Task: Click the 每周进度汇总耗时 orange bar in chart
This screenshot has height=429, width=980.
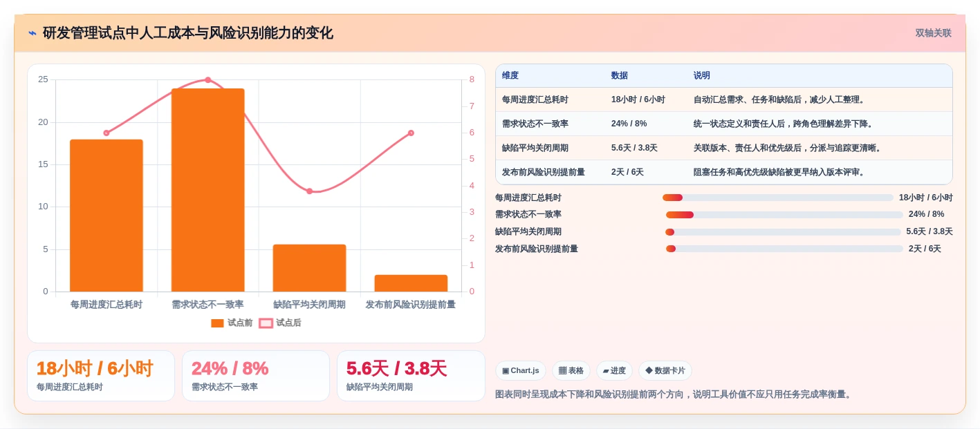Action: (107, 216)
